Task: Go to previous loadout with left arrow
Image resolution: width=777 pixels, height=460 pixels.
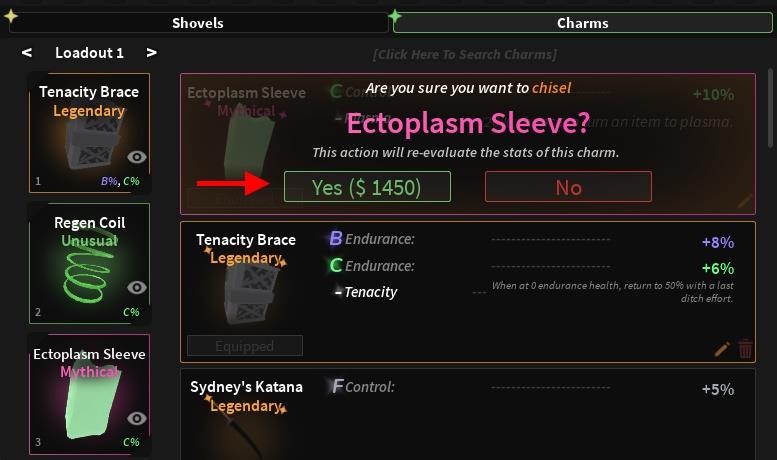Action: pyautogui.click(x=27, y=53)
